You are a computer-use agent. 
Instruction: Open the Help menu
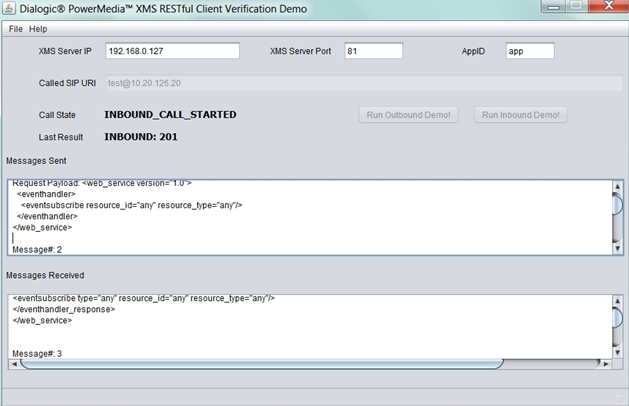coord(38,29)
